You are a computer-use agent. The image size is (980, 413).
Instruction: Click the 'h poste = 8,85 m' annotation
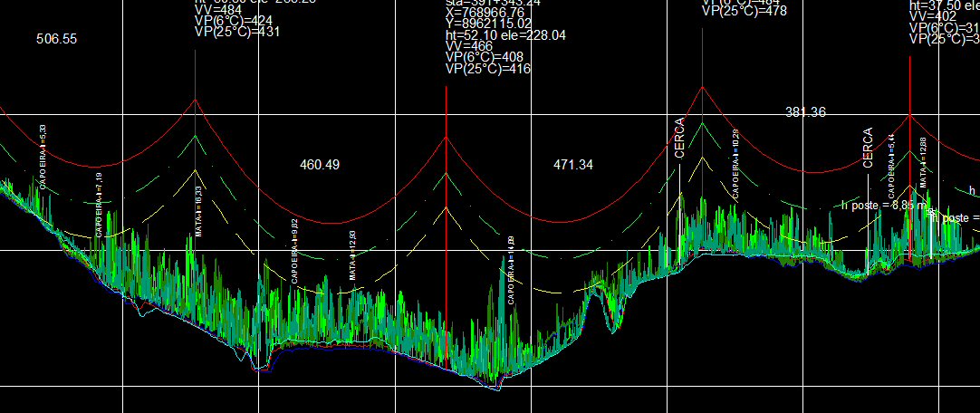[x=881, y=205]
